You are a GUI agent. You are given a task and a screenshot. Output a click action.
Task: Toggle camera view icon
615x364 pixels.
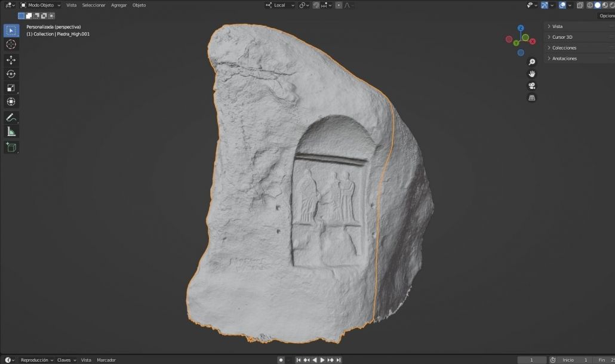[532, 86]
